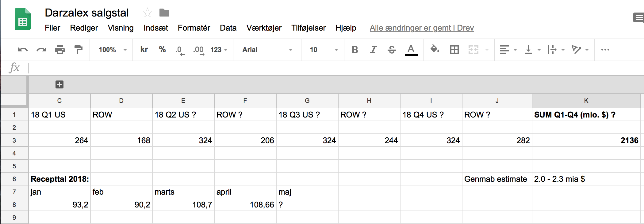Open the Værktøjer menu

264,28
